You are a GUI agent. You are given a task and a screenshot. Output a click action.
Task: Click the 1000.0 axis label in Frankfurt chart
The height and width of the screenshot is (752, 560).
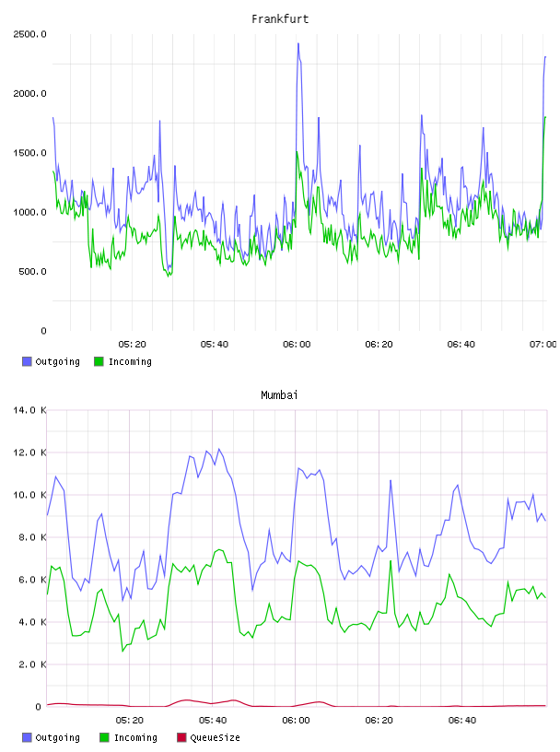tap(29, 213)
